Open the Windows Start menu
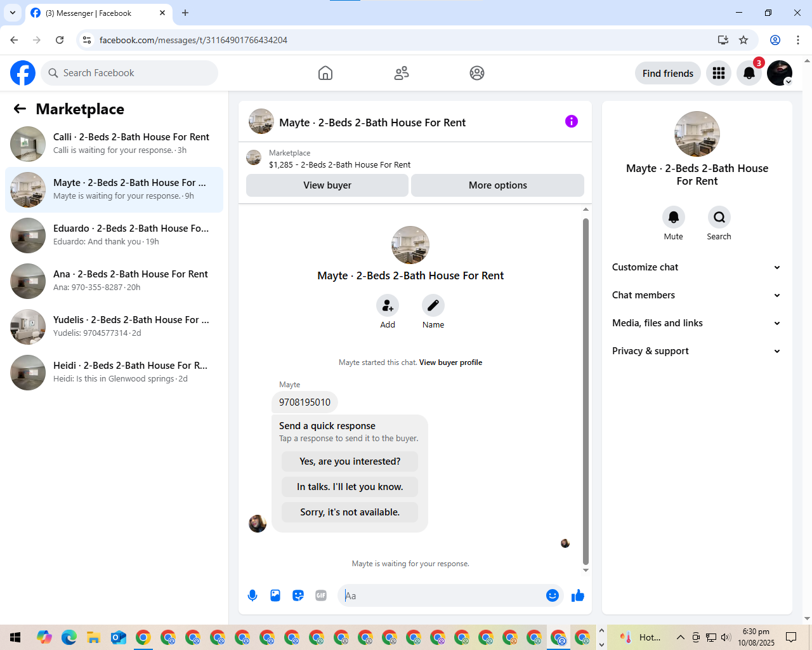 pyautogui.click(x=15, y=637)
